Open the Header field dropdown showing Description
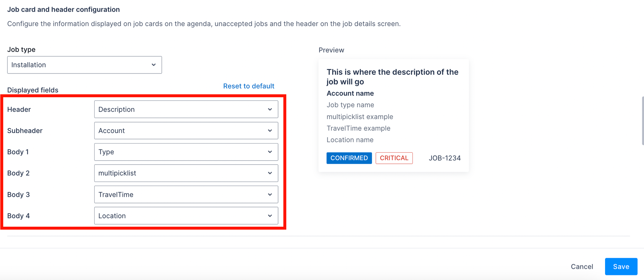 tap(186, 109)
